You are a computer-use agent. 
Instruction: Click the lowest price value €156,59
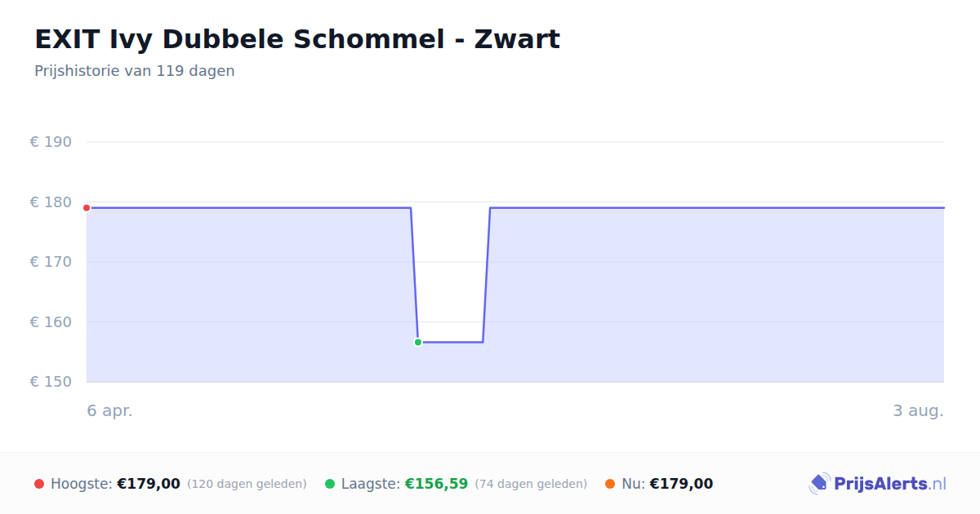click(x=436, y=484)
